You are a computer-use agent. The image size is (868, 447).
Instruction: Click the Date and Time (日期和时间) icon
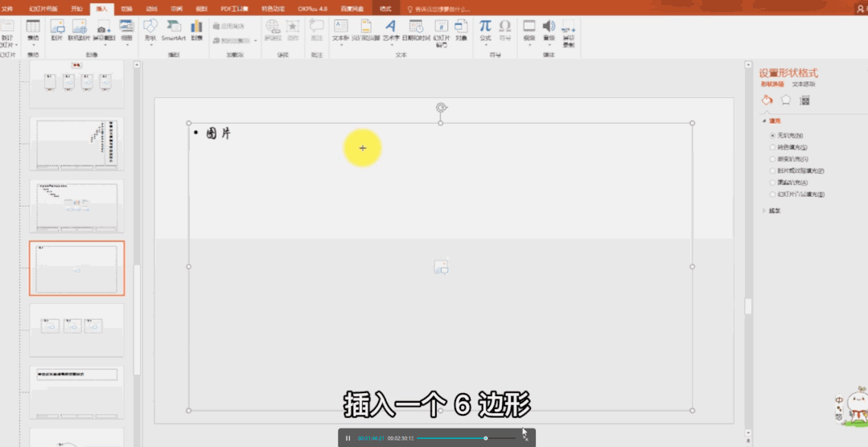click(416, 26)
